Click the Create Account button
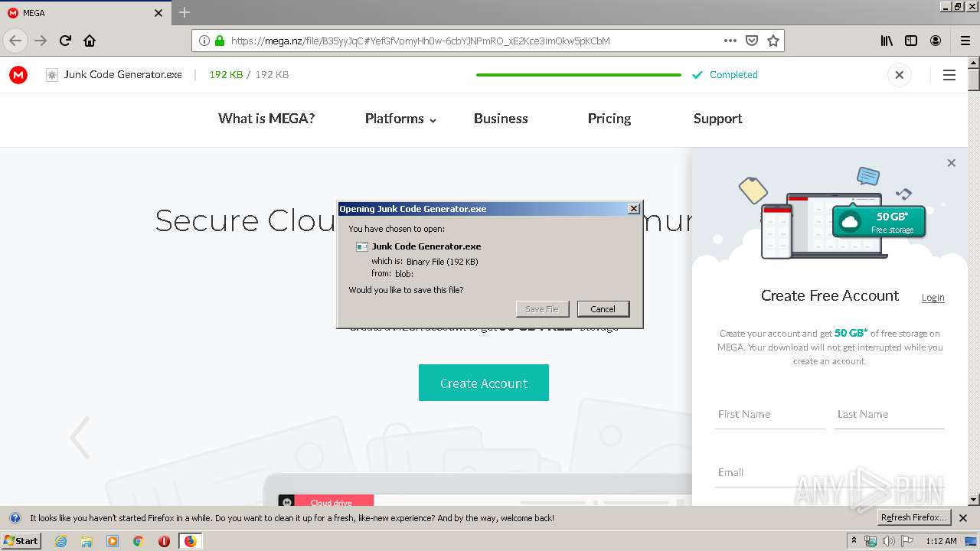 click(484, 383)
